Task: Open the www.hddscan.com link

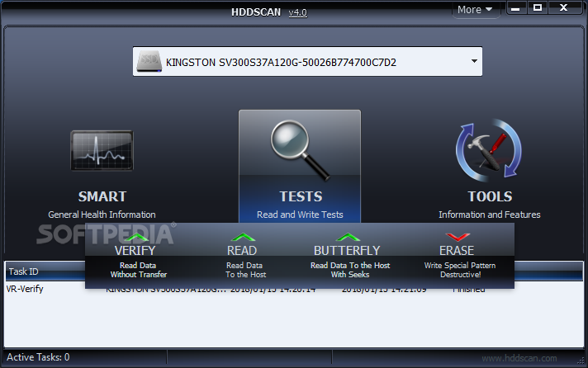Action: click(519, 358)
